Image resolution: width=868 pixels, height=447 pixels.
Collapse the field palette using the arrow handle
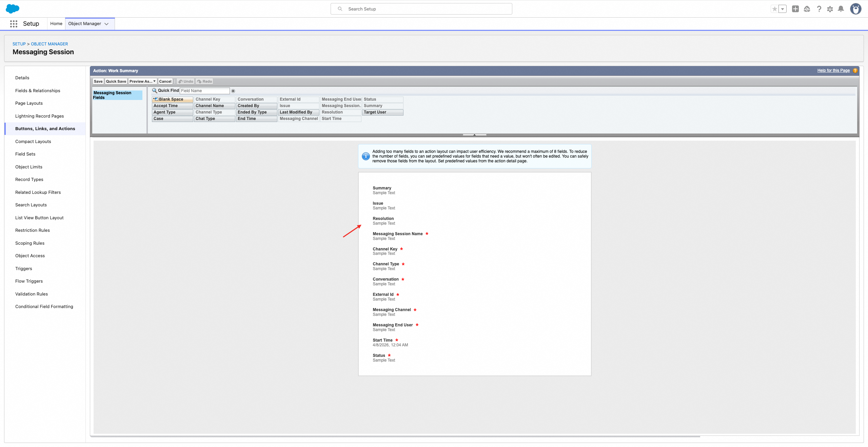click(475, 135)
